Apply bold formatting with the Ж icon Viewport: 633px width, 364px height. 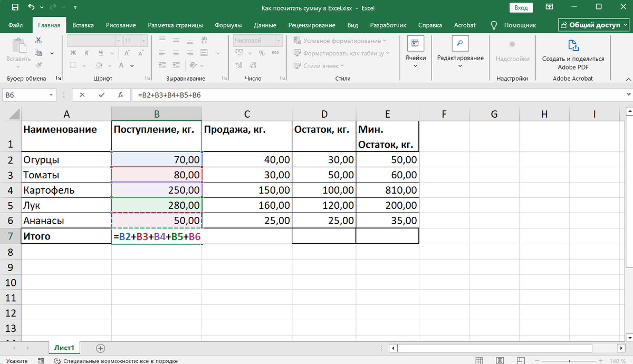pos(73,53)
